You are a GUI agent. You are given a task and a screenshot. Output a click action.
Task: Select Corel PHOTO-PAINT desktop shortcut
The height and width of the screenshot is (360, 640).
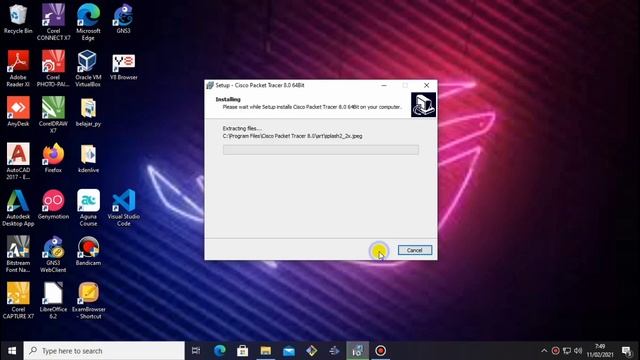pyautogui.click(x=53, y=69)
